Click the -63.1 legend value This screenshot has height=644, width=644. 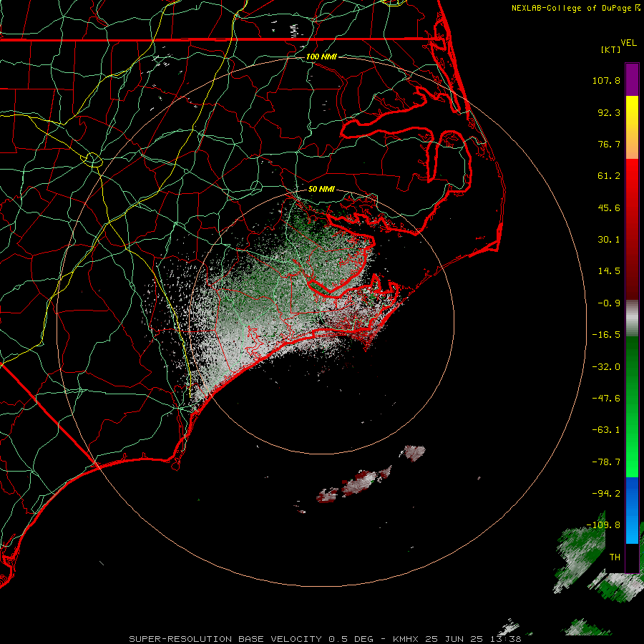(606, 430)
